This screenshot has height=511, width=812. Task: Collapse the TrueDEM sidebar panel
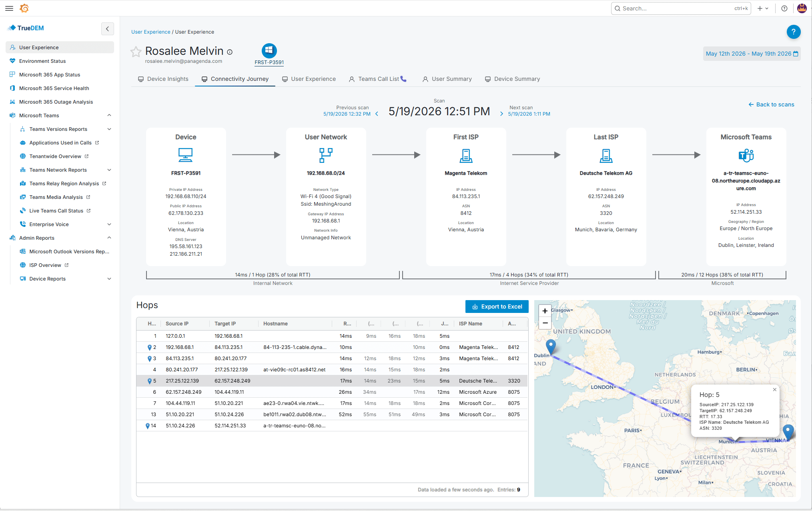(x=107, y=29)
